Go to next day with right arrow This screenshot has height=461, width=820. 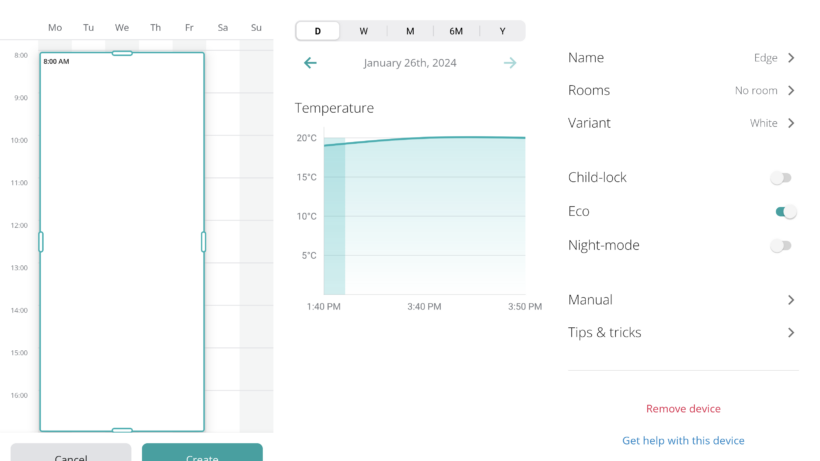(510, 63)
